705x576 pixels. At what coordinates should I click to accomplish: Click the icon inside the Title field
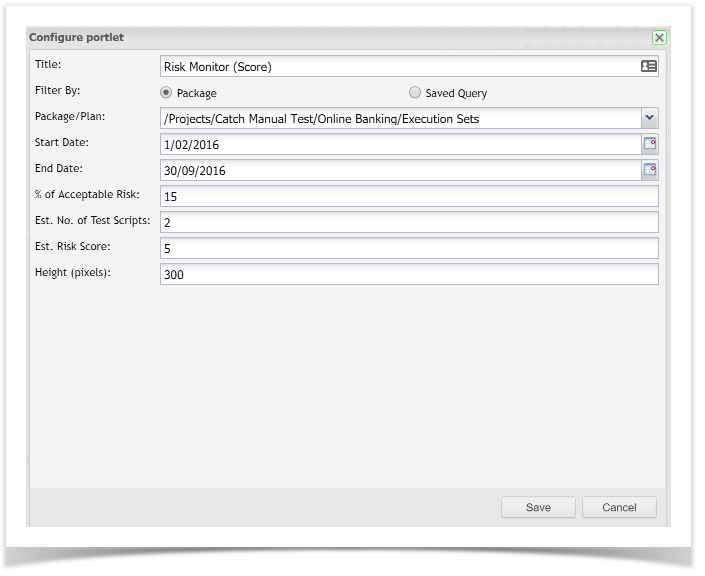pos(649,67)
